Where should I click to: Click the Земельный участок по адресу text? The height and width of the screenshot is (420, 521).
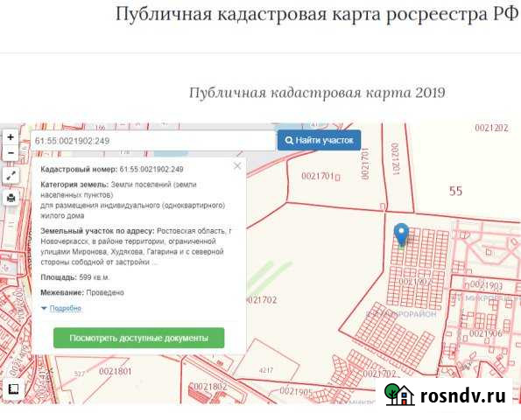[x=137, y=247]
